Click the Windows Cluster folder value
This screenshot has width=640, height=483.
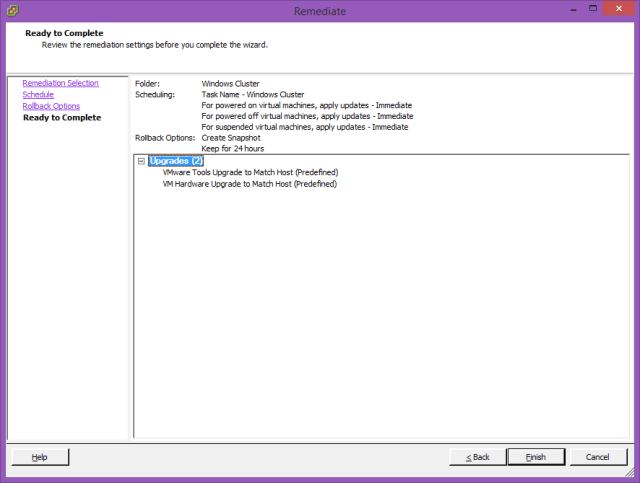230,84
